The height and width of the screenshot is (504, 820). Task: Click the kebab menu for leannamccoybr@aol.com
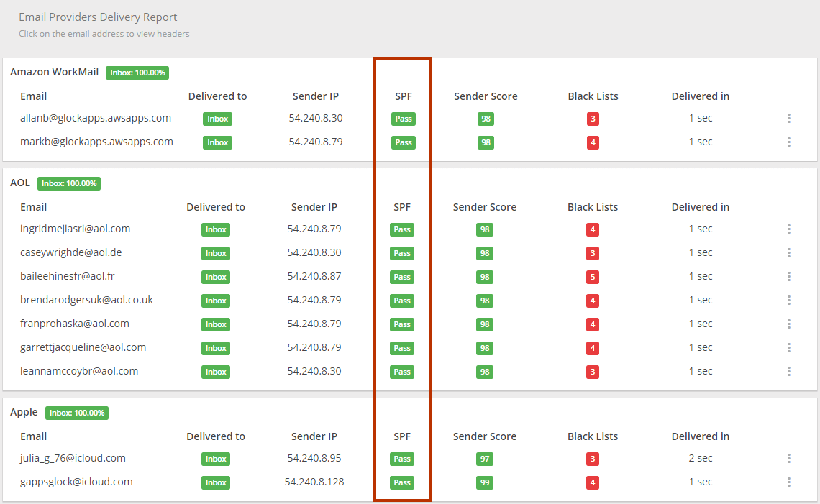[x=789, y=371]
